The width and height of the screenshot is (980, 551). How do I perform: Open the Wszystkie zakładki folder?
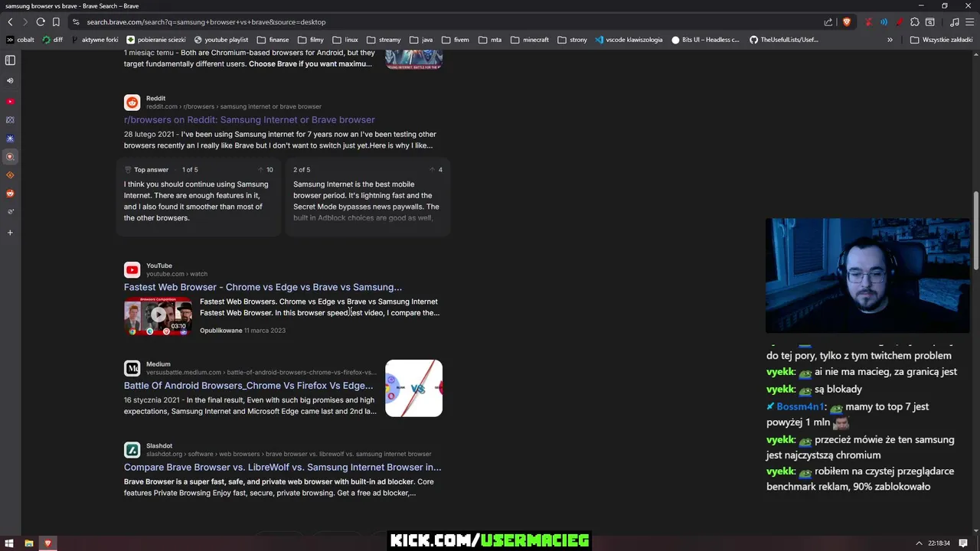pos(942,40)
